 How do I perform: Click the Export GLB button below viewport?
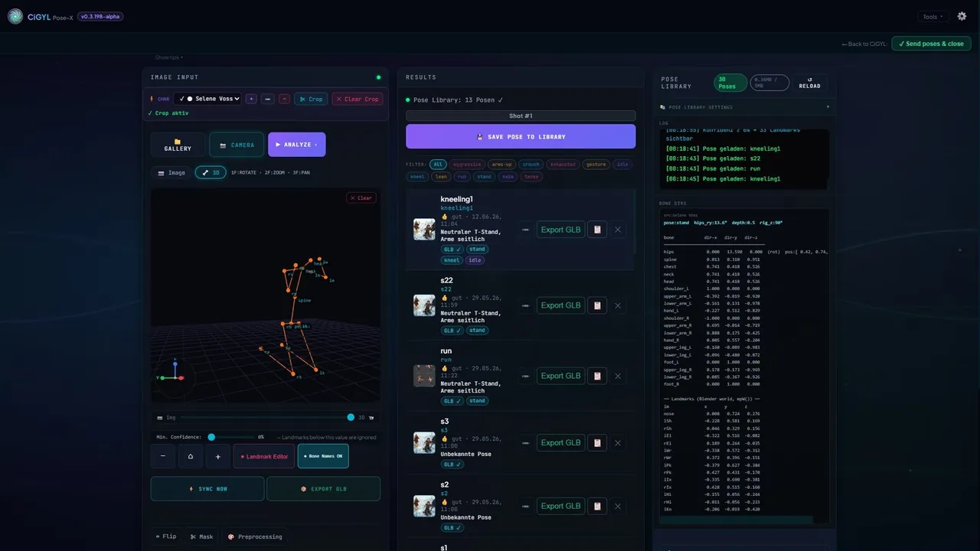click(x=323, y=489)
